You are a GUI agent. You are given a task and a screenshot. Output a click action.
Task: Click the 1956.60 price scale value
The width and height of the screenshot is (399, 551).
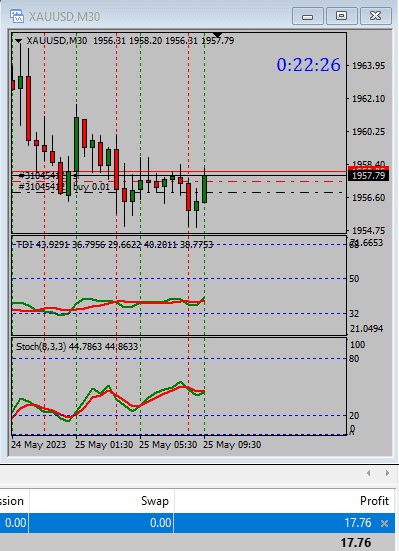(x=368, y=198)
